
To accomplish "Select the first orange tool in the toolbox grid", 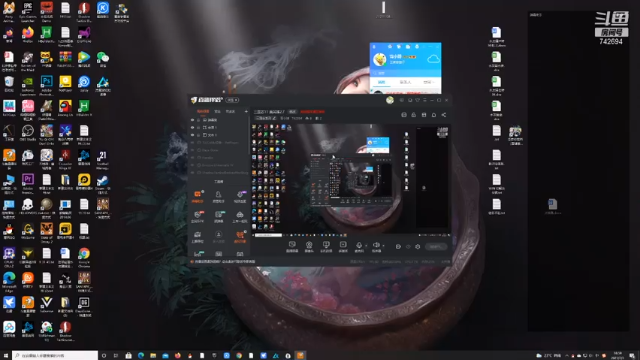I will (198, 195).
